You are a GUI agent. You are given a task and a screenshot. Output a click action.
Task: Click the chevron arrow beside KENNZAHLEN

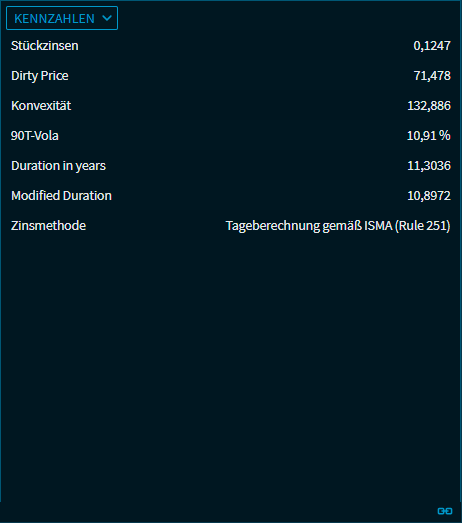[107, 18]
